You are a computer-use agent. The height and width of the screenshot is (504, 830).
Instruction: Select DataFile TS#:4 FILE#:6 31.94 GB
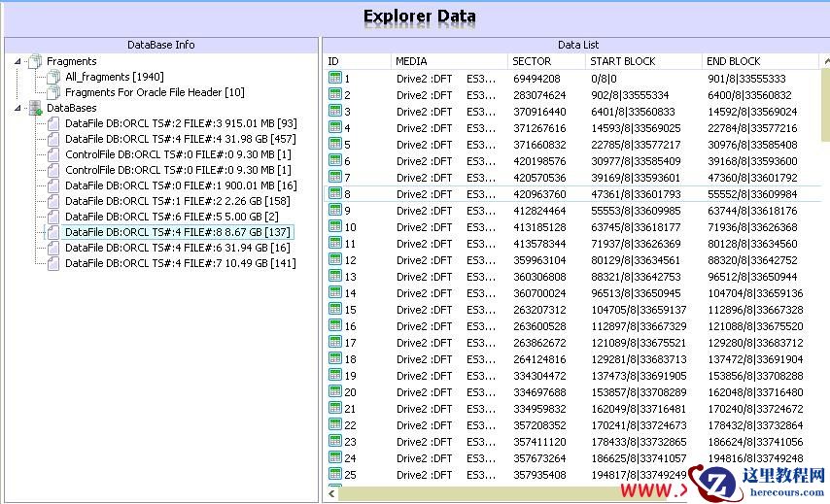click(177, 248)
